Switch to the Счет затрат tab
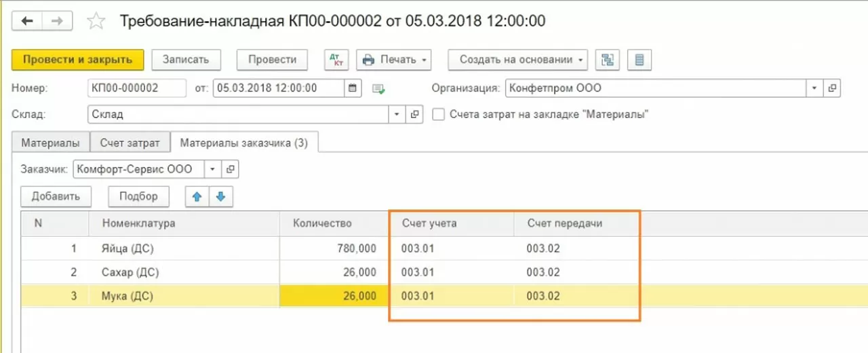Image resolution: width=868 pixels, height=353 pixels. [130, 143]
